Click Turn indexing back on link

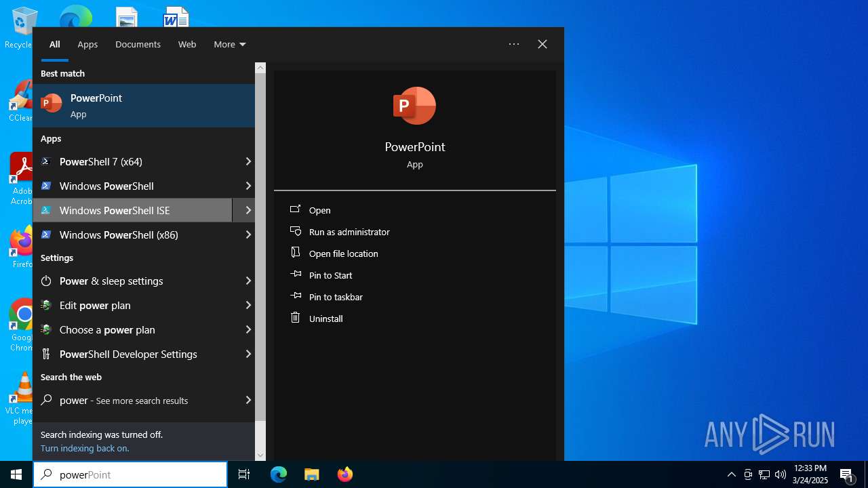tap(85, 448)
